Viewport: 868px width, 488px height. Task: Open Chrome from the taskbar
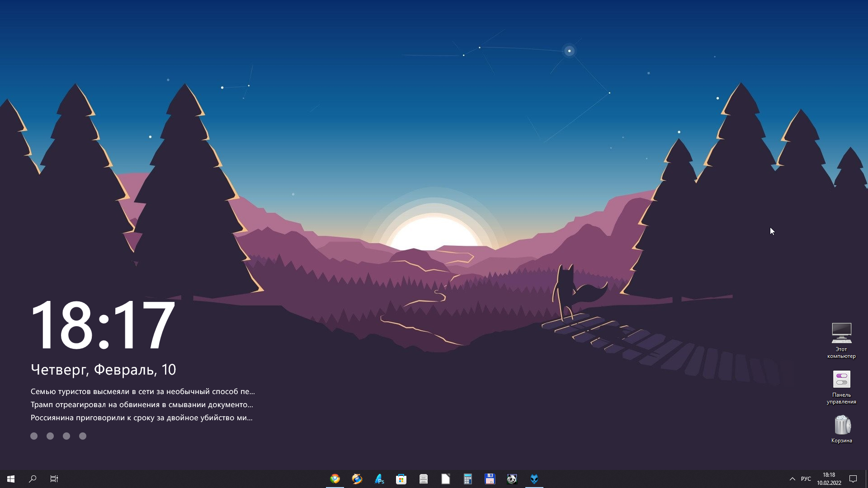(335, 479)
